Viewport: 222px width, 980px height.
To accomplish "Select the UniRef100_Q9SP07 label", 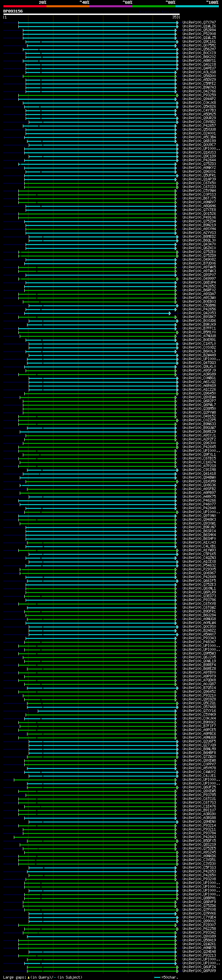I will click(x=199, y=275).
